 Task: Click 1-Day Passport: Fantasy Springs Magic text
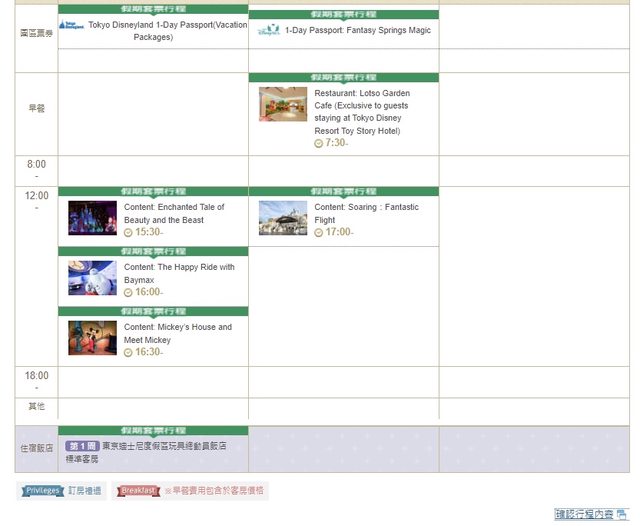(x=357, y=31)
